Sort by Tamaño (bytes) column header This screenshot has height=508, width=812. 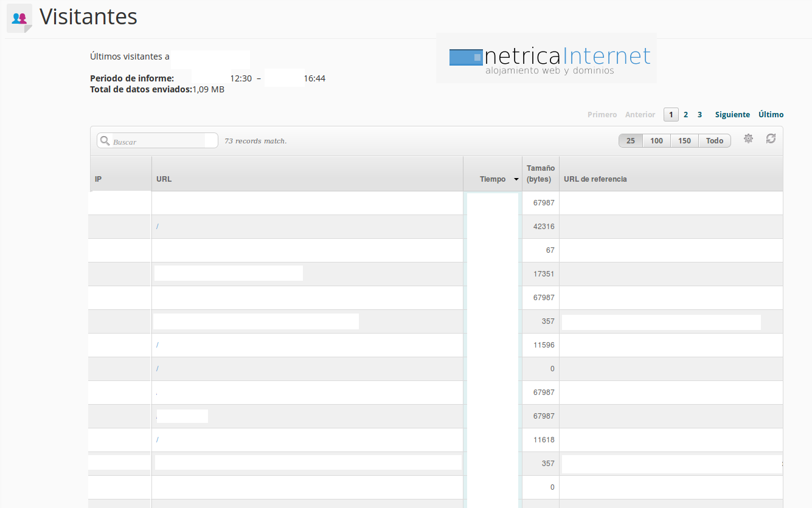540,174
